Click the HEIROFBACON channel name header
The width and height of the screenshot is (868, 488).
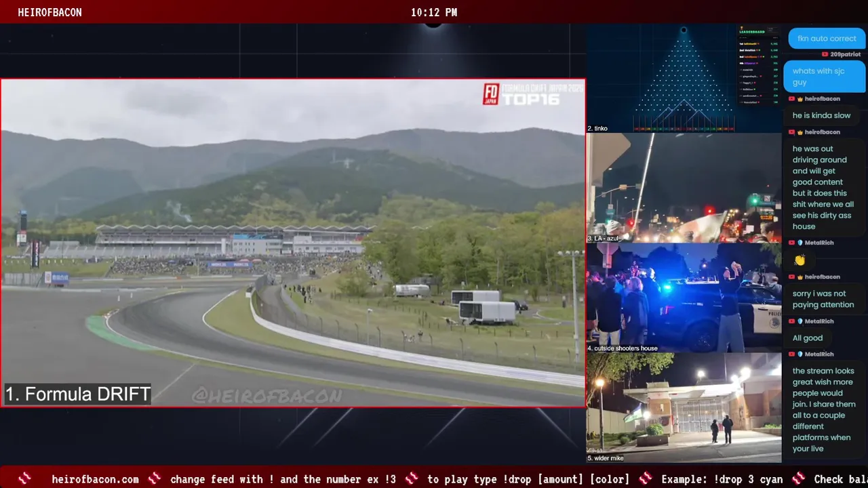pyautogui.click(x=50, y=12)
